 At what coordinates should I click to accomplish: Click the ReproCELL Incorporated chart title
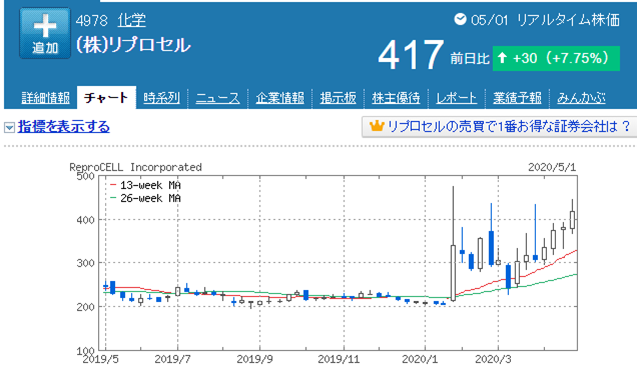136,167
